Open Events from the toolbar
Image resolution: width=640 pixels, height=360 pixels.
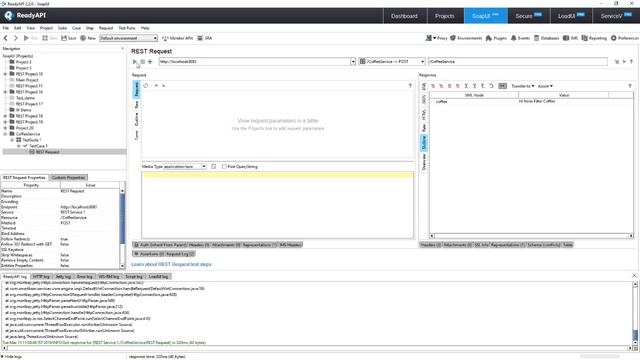coord(520,38)
